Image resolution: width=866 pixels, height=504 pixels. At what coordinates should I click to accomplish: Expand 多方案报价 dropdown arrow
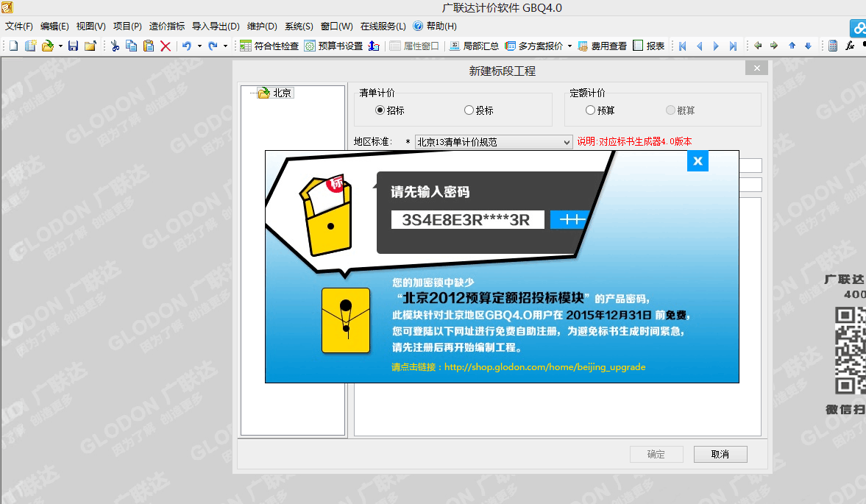coord(569,46)
